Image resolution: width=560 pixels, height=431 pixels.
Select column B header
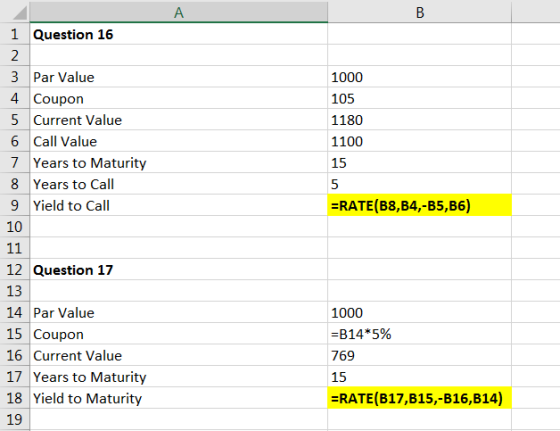click(420, 12)
